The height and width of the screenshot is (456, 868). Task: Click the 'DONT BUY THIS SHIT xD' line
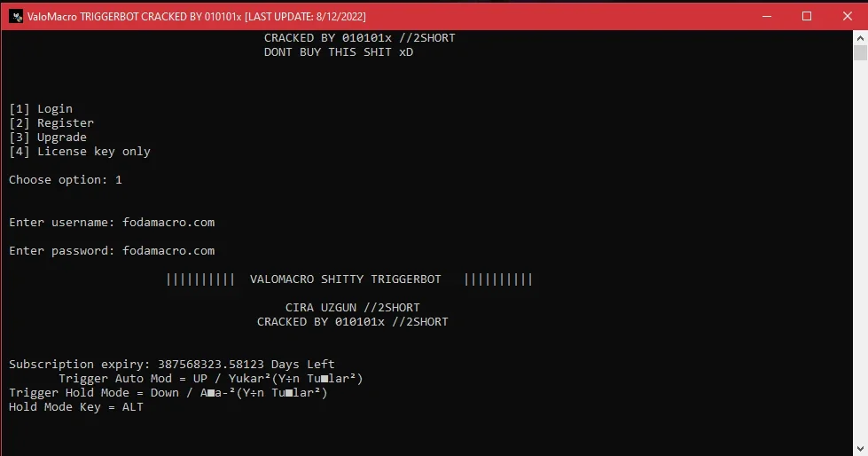(339, 52)
